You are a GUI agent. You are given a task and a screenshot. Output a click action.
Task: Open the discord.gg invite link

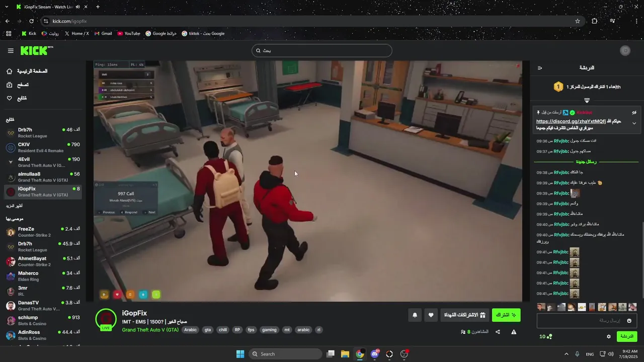click(x=571, y=121)
